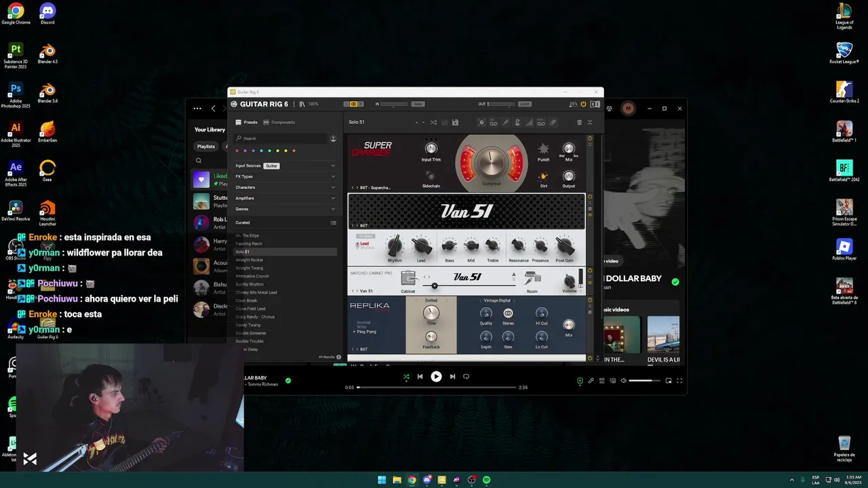This screenshot has height=488, width=868.
Task: Toggle Guitar Rig main power button
Action: click(x=583, y=104)
